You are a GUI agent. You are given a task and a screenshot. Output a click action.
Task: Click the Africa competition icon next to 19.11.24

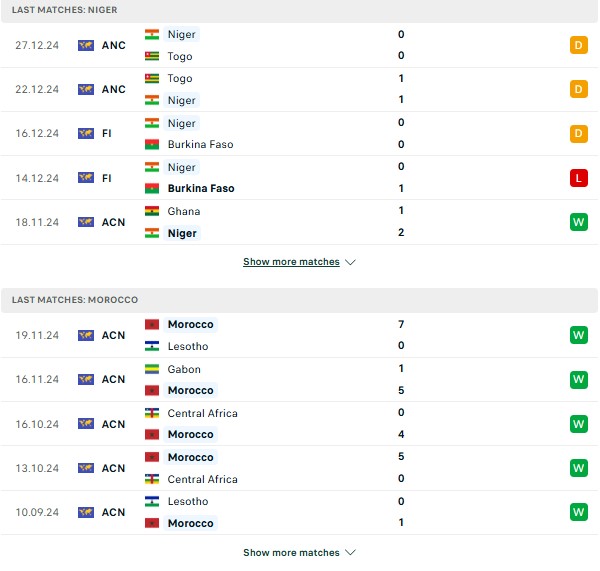(x=86, y=335)
